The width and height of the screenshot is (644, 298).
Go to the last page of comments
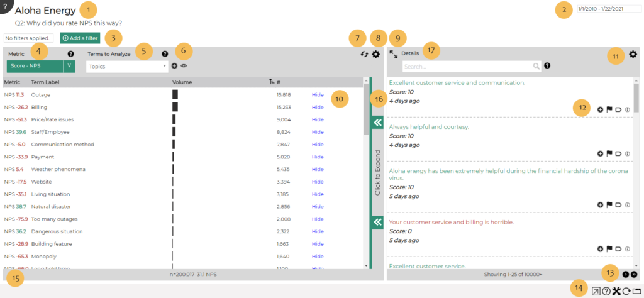[x=633, y=274]
